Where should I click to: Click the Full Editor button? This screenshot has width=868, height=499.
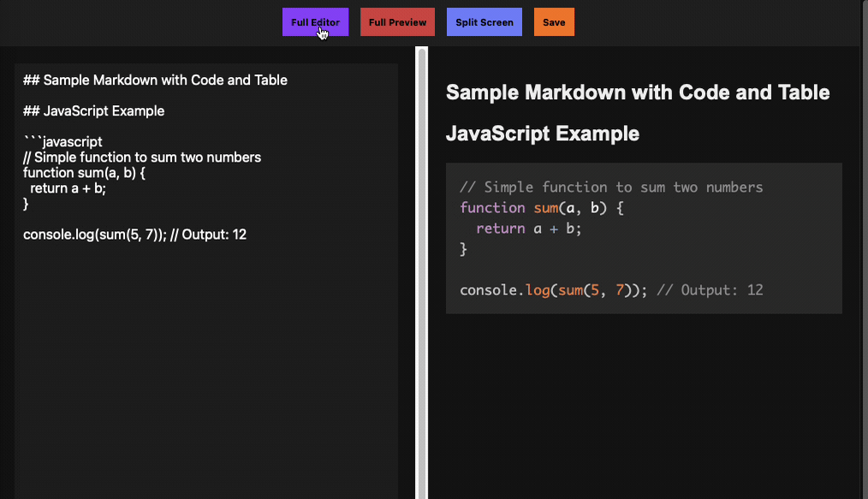point(315,22)
